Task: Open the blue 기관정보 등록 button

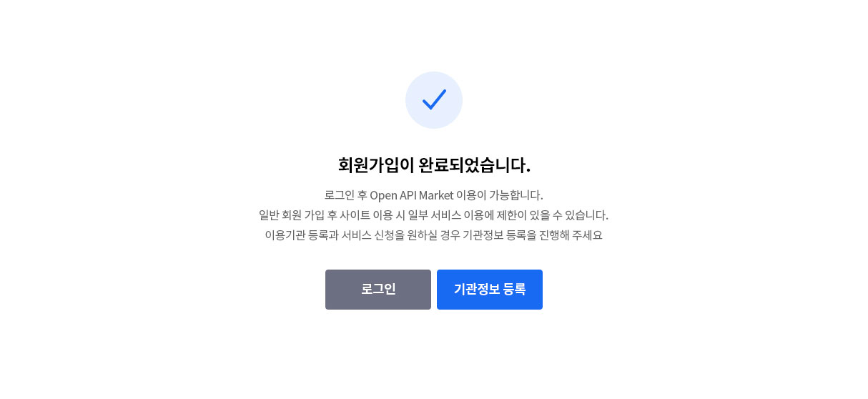Action: (490, 290)
